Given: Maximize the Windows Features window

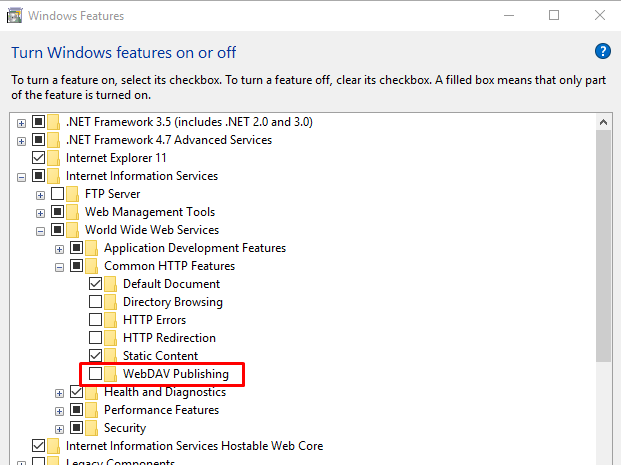Looking at the screenshot, I should (554, 15).
